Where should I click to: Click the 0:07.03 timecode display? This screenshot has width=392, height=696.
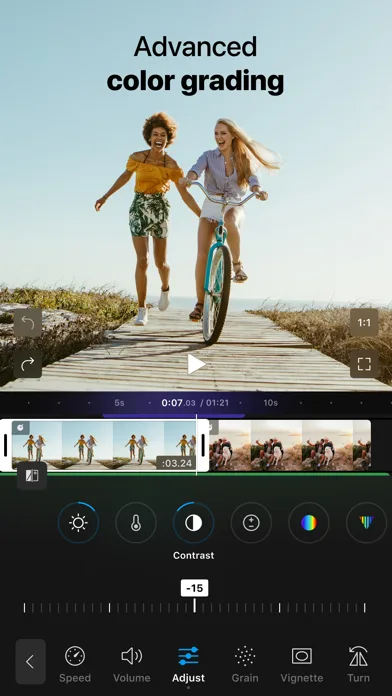178,403
